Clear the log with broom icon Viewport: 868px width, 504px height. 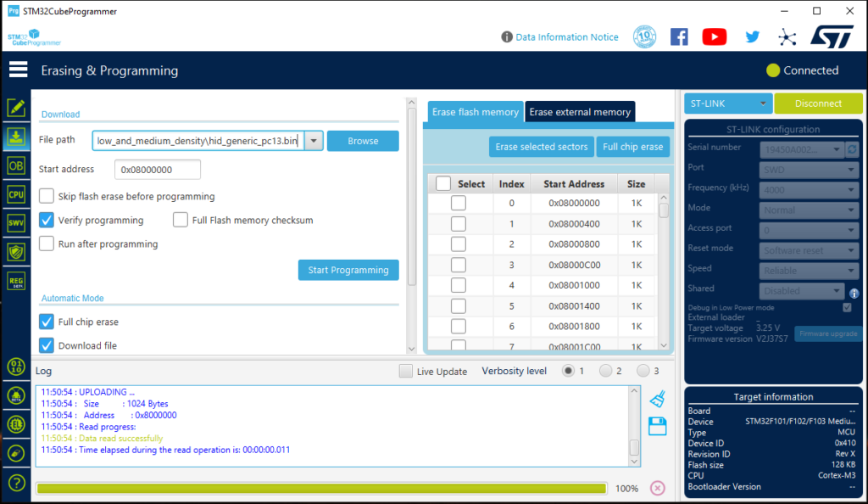[657, 399]
